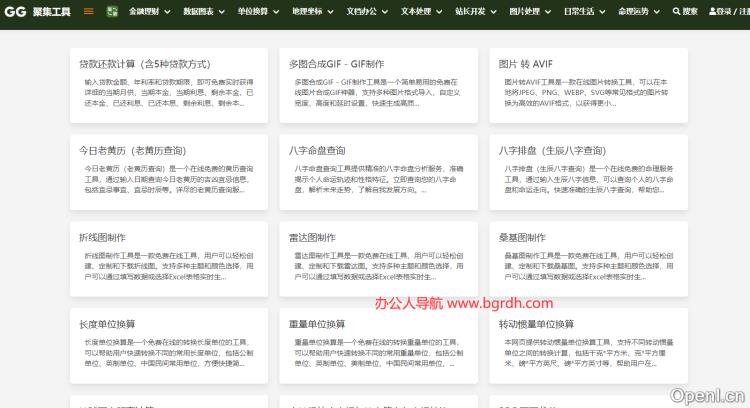The image size is (750, 408).
Task: Open the 命理运势 menu
Action: (633, 11)
